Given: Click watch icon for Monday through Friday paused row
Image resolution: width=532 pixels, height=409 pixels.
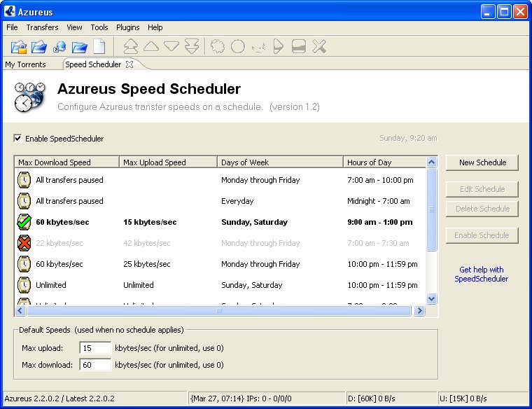Looking at the screenshot, I should (24, 180).
